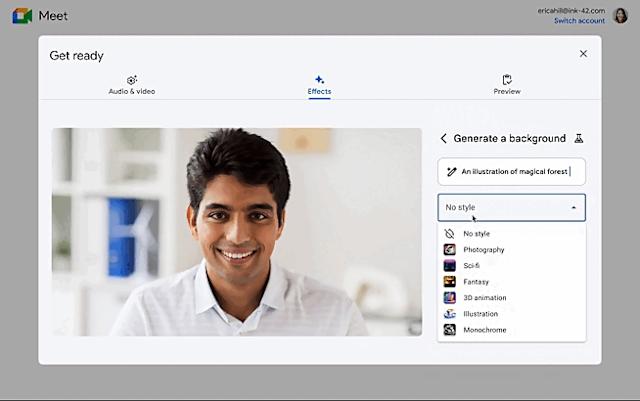The width and height of the screenshot is (640, 401).
Task: Select the Effects tab
Action: coord(319,85)
